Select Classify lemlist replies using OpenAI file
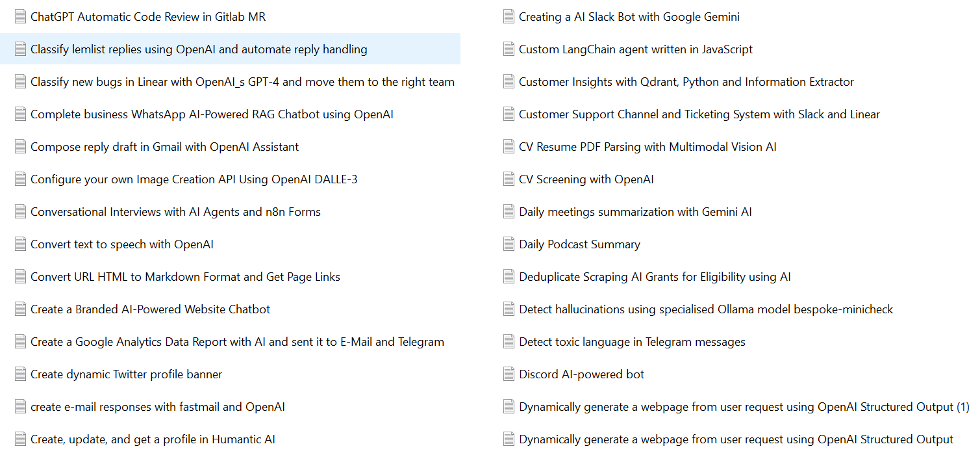This screenshot has width=980, height=455. [x=199, y=49]
